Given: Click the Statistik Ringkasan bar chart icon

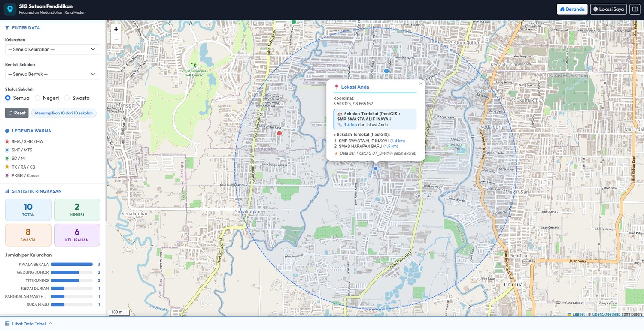Looking at the screenshot, I should (7, 191).
